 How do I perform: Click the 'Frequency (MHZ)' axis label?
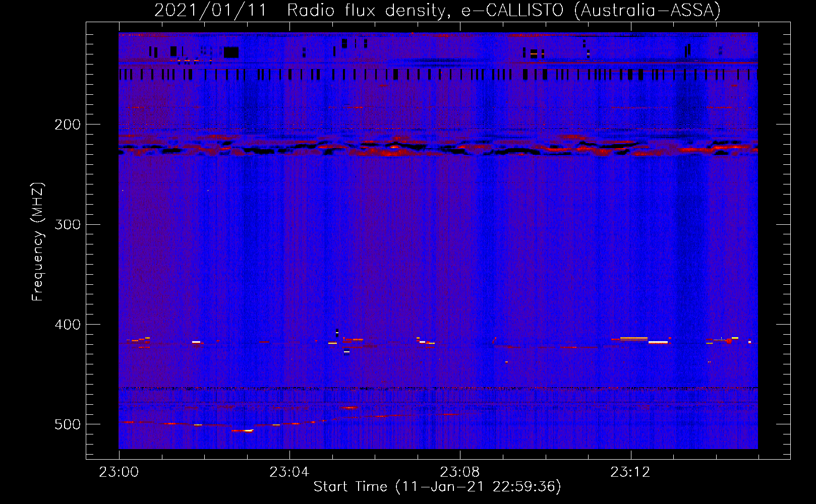(38, 241)
